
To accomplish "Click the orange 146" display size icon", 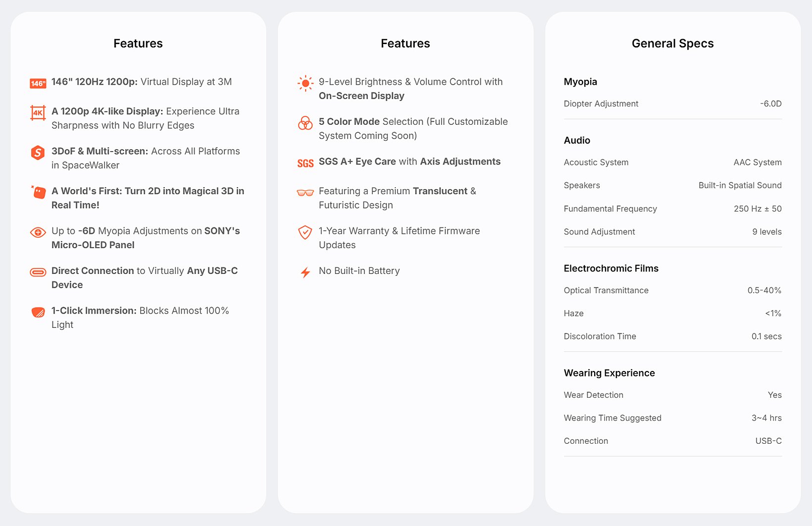I will click(38, 83).
